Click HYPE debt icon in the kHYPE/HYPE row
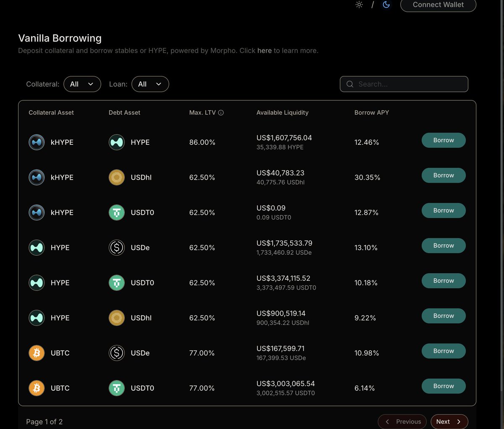The height and width of the screenshot is (429, 504). click(x=117, y=142)
